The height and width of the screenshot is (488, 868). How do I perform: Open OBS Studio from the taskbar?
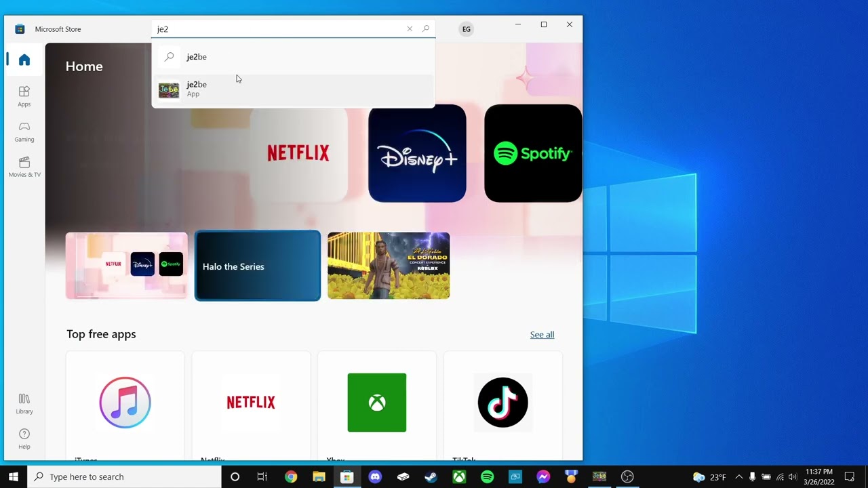[x=627, y=476]
